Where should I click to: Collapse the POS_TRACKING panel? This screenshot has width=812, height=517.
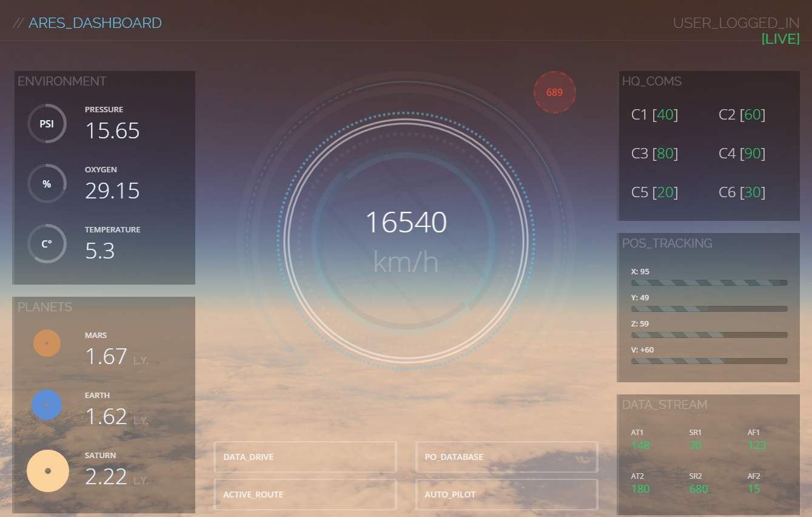[667, 243]
